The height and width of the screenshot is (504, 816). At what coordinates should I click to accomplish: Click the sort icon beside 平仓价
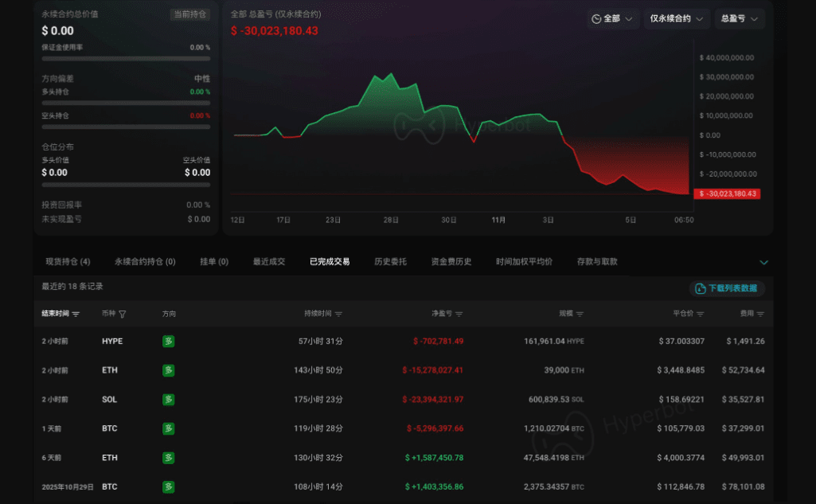[x=701, y=314]
